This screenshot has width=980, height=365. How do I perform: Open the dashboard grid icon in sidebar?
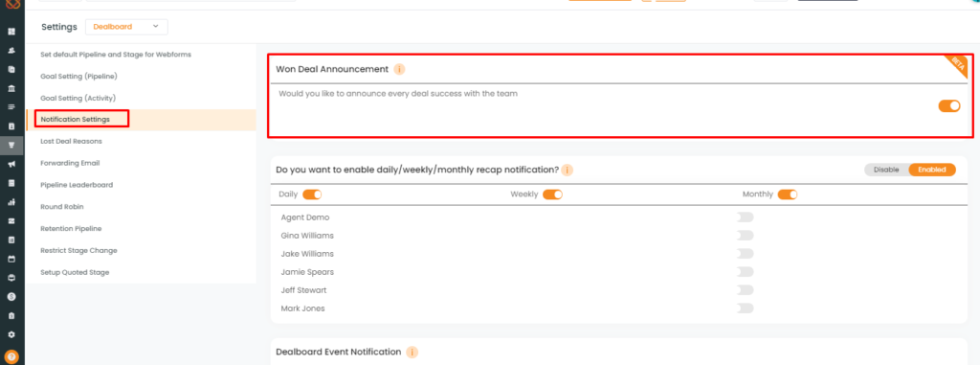coord(11,32)
